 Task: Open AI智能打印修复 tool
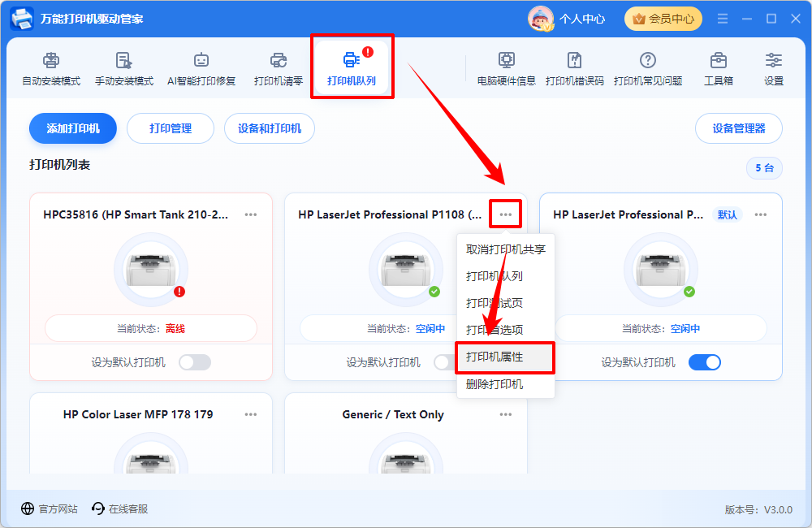[x=201, y=69]
